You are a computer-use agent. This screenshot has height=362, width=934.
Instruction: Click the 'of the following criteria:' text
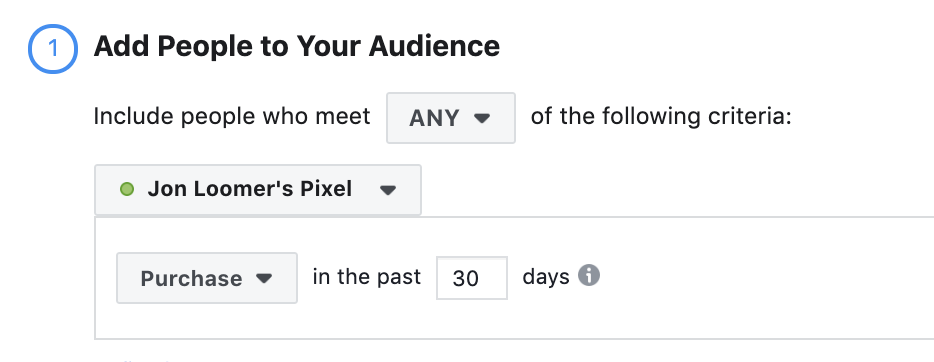coord(661,116)
